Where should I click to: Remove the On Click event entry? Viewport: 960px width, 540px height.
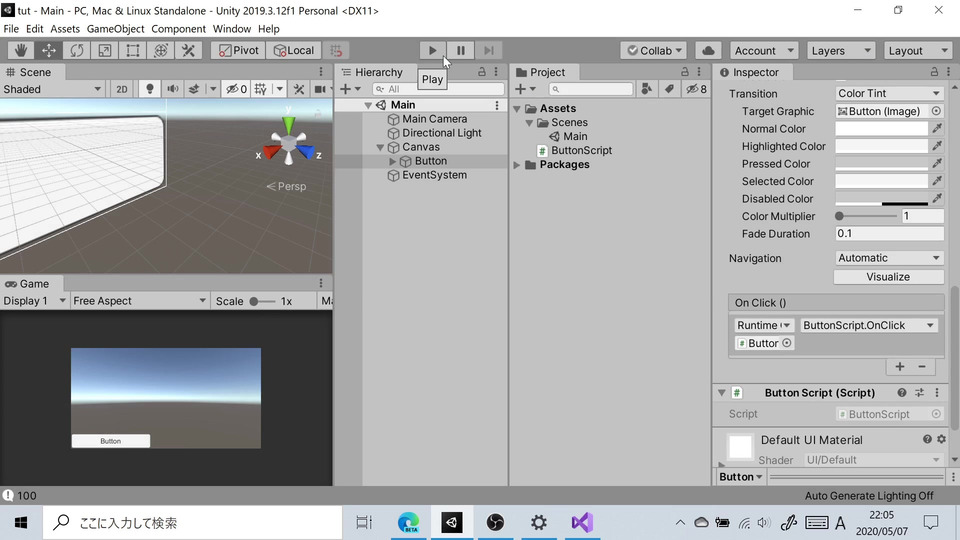click(922, 367)
